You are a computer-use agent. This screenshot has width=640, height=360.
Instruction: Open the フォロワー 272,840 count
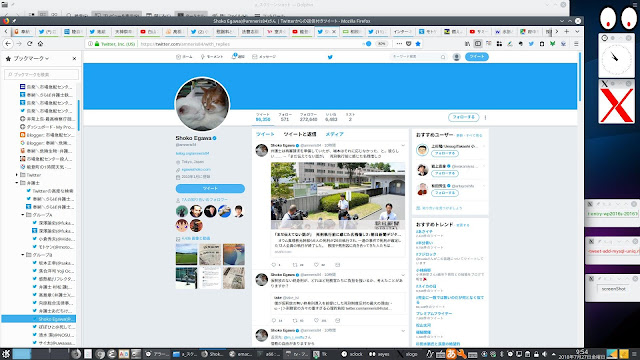click(x=308, y=117)
